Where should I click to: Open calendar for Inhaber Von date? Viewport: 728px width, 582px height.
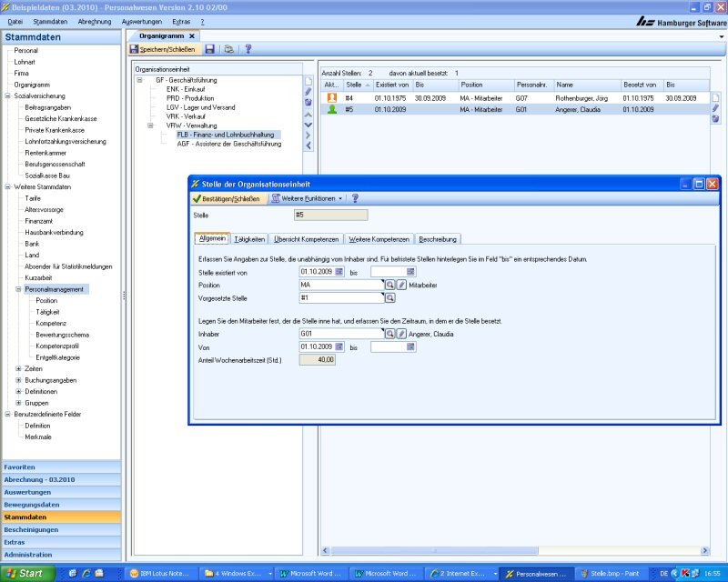tap(339, 346)
